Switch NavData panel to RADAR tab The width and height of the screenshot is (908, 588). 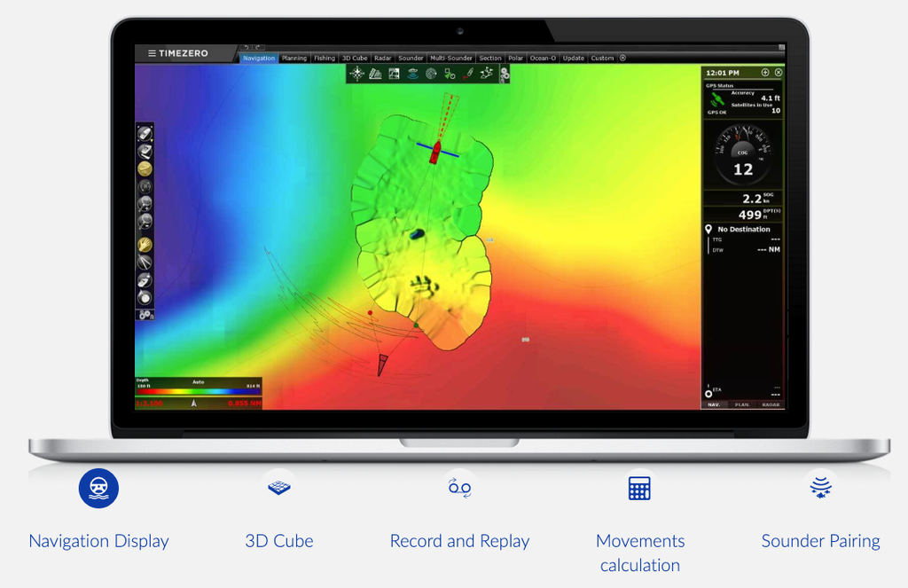(x=771, y=404)
